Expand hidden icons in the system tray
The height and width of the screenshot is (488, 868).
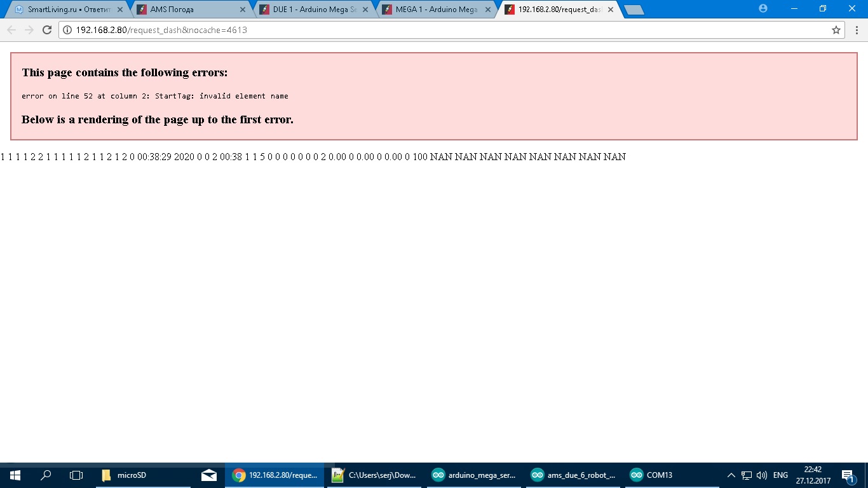[731, 475]
